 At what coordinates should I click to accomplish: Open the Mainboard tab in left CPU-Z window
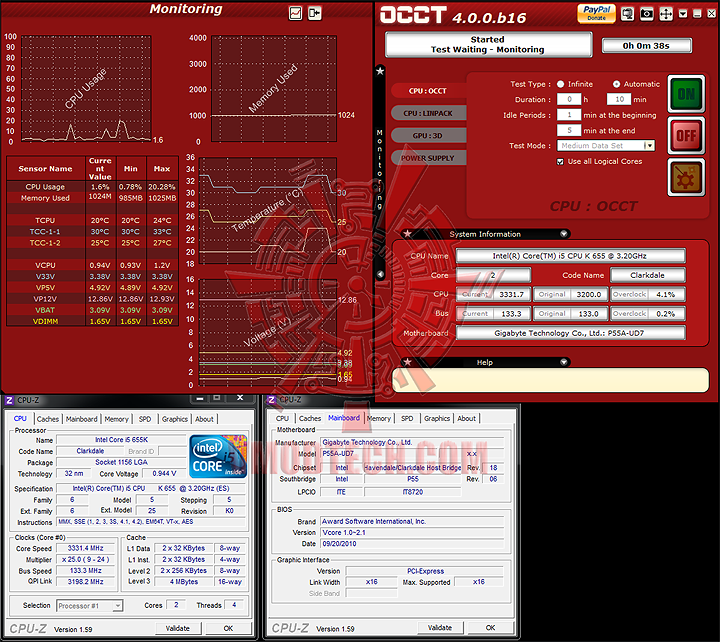[82, 419]
